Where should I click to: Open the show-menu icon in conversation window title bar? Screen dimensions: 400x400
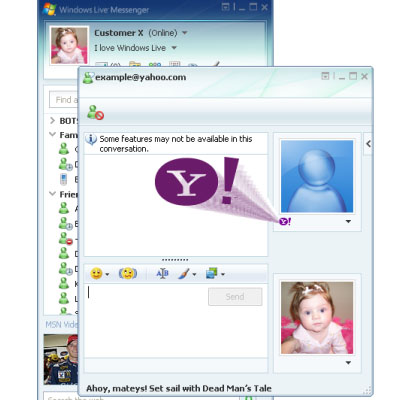pos(325,76)
